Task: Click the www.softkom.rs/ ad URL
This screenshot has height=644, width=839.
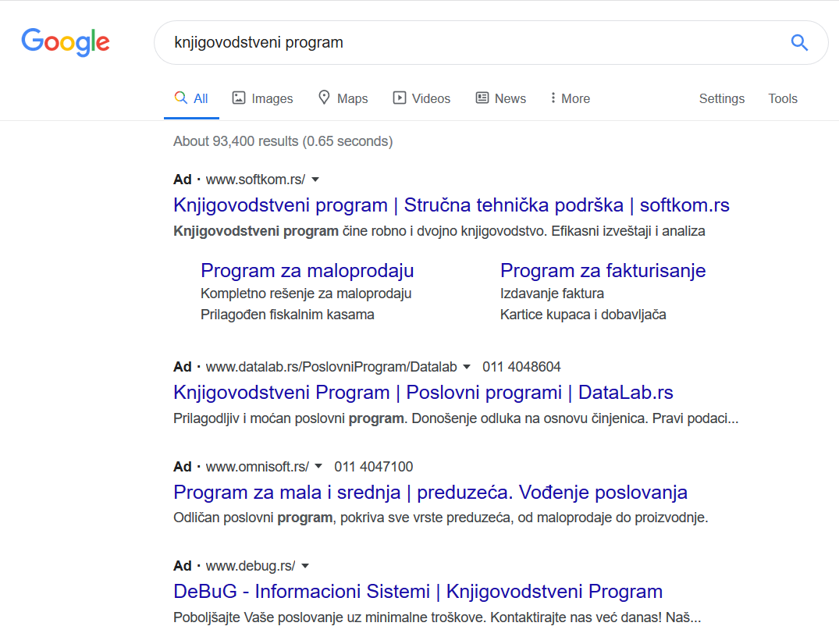Action: pyautogui.click(x=256, y=180)
